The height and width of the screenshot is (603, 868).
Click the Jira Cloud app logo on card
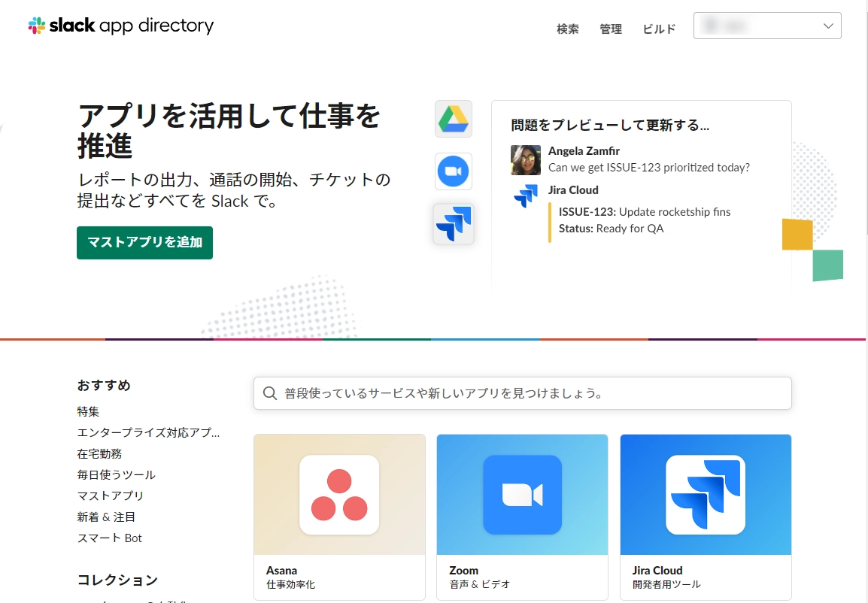point(706,495)
